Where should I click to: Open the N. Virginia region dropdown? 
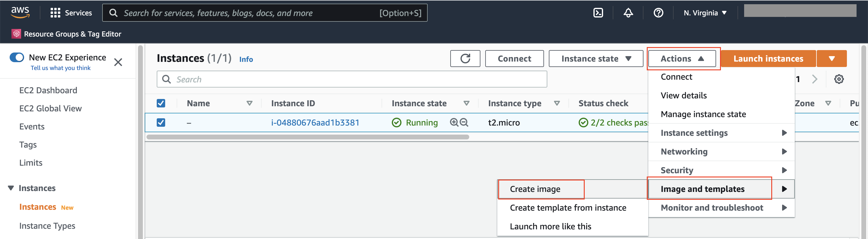705,13
